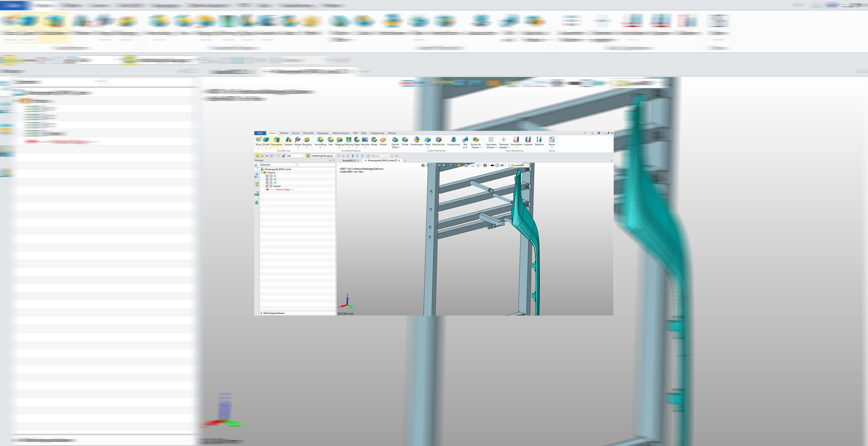Click the black color swatch in view toolbar
868x446 pixels.
[492, 166]
